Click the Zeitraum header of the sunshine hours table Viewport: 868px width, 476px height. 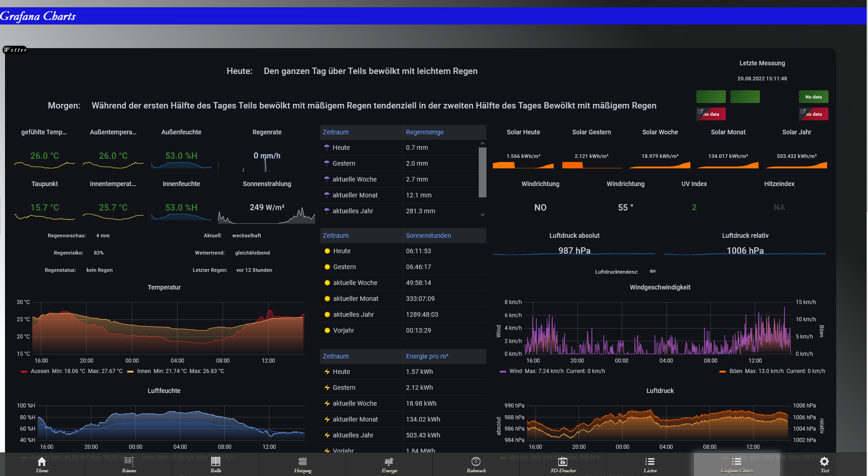click(336, 236)
